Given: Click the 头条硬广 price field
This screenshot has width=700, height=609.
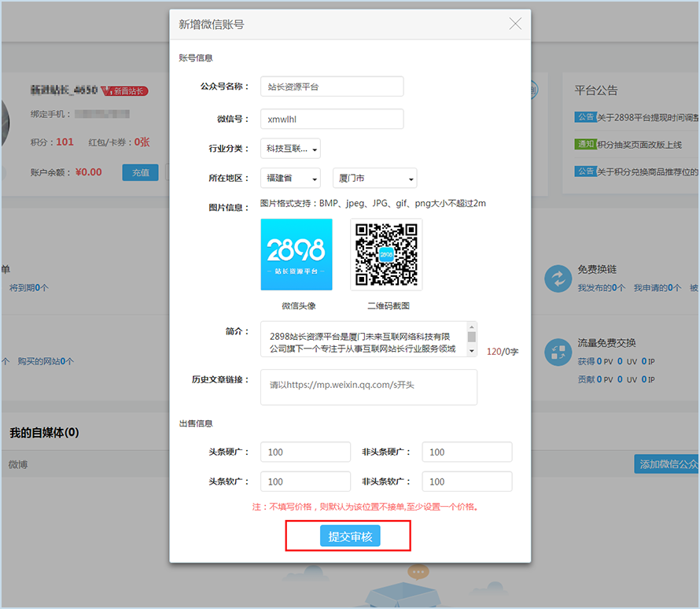Looking at the screenshot, I should [305, 452].
